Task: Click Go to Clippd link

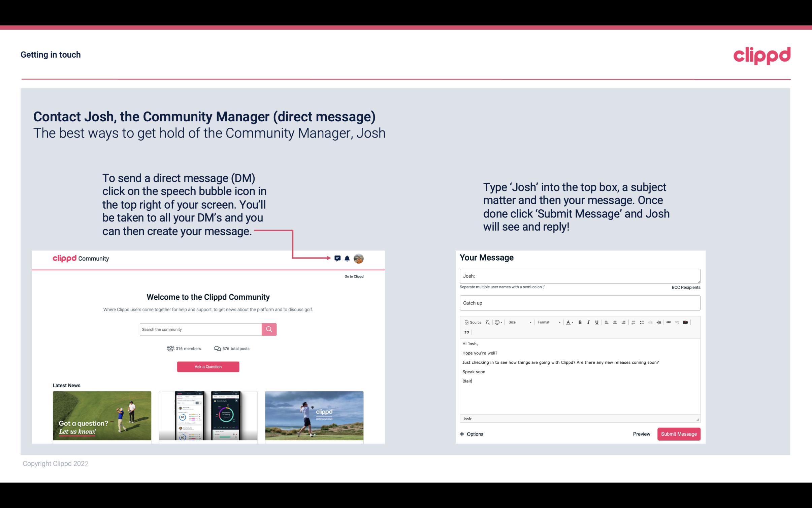Action: click(353, 276)
